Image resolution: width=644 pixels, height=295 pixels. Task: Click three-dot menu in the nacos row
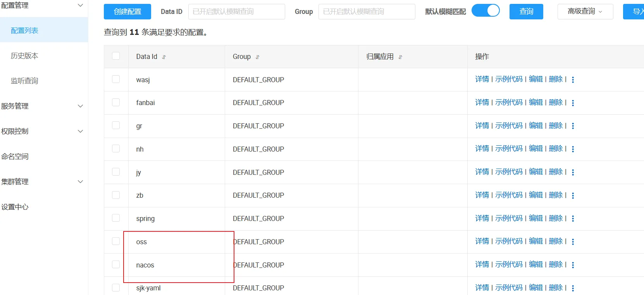pyautogui.click(x=573, y=265)
